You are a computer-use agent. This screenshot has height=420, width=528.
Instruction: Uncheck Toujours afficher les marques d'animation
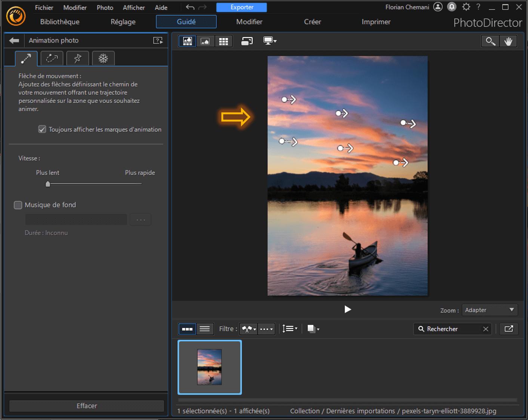coord(42,129)
